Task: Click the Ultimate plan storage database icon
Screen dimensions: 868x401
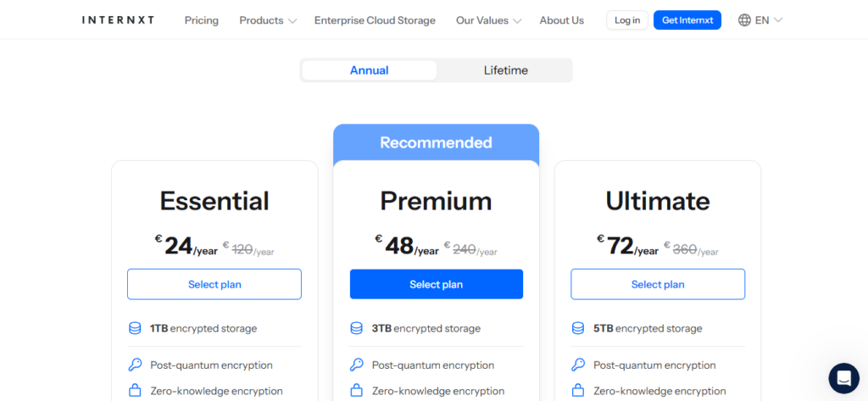Action: (x=578, y=328)
